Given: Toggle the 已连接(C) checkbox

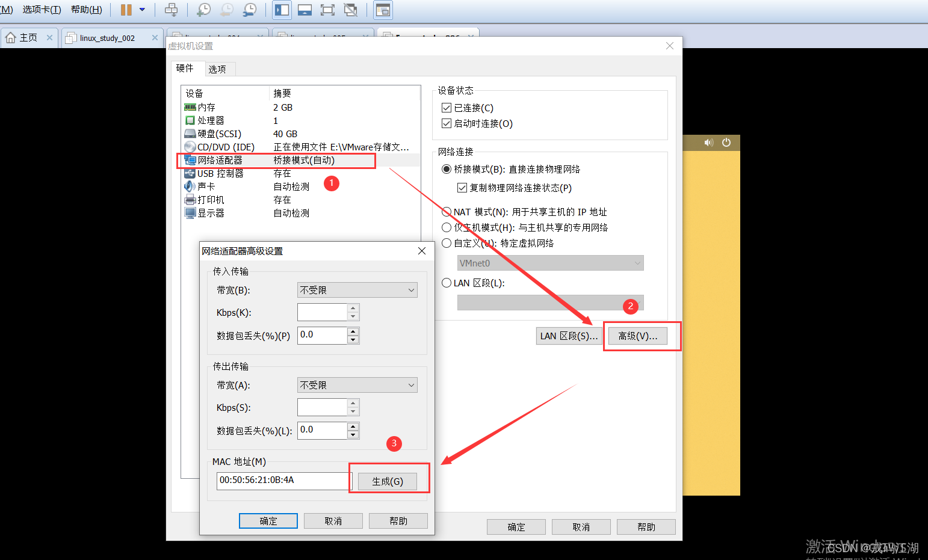Looking at the screenshot, I should [x=447, y=108].
